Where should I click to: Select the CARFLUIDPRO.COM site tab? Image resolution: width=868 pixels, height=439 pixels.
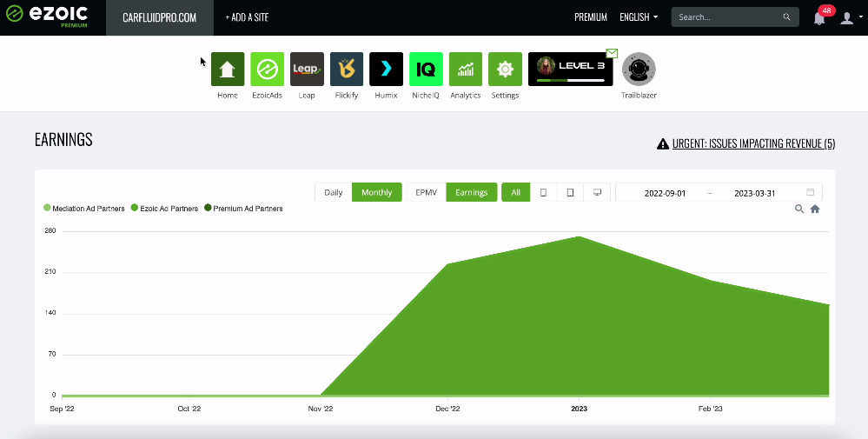point(159,17)
